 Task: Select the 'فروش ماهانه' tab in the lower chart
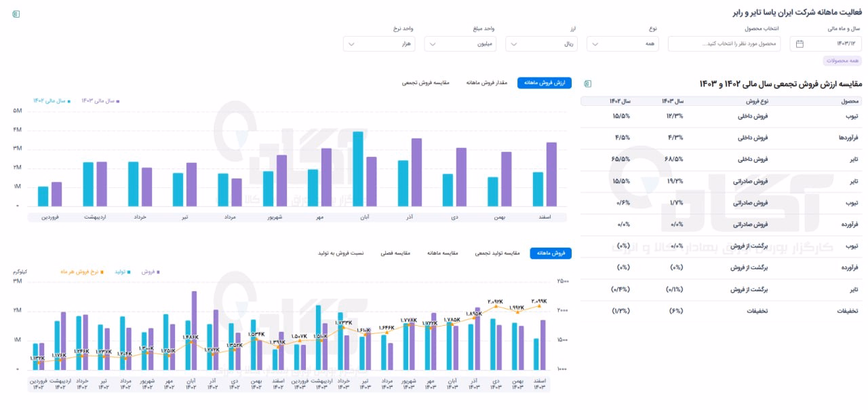[x=551, y=253]
